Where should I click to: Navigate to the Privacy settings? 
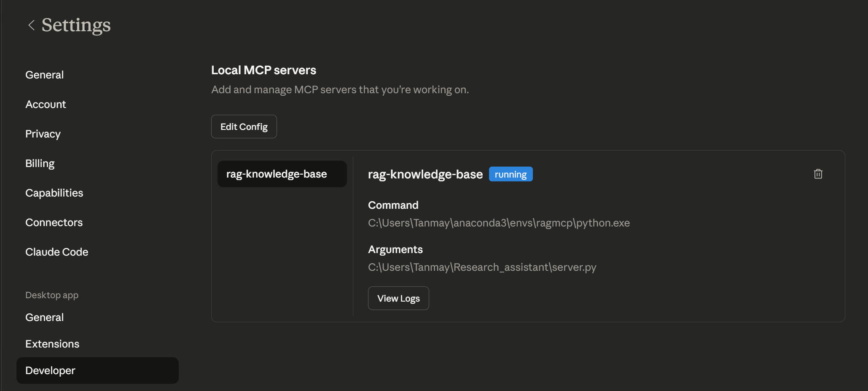(x=43, y=134)
